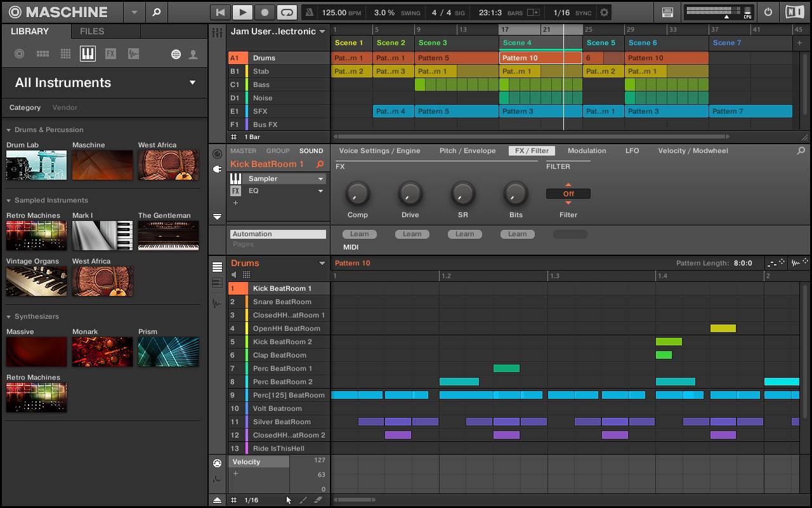Image resolution: width=812 pixels, height=508 pixels.
Task: Switch to the FILES tab
Action: click(92, 31)
